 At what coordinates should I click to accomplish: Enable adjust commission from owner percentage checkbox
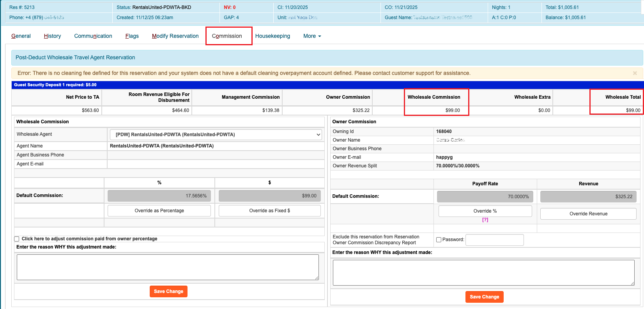click(x=17, y=239)
